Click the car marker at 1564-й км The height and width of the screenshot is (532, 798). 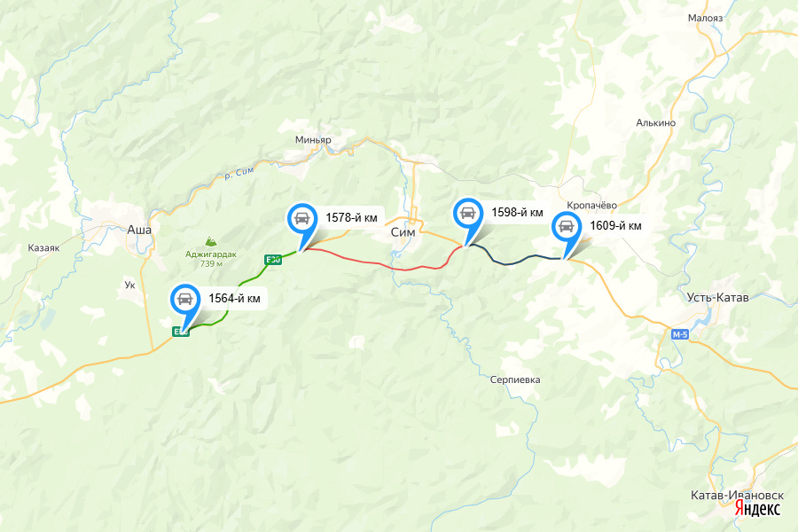[x=185, y=300]
